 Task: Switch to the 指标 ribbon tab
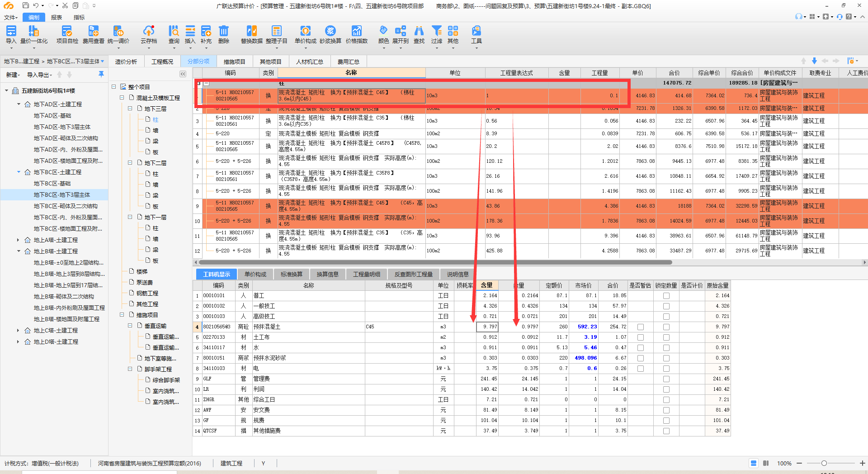pyautogui.click(x=79, y=17)
